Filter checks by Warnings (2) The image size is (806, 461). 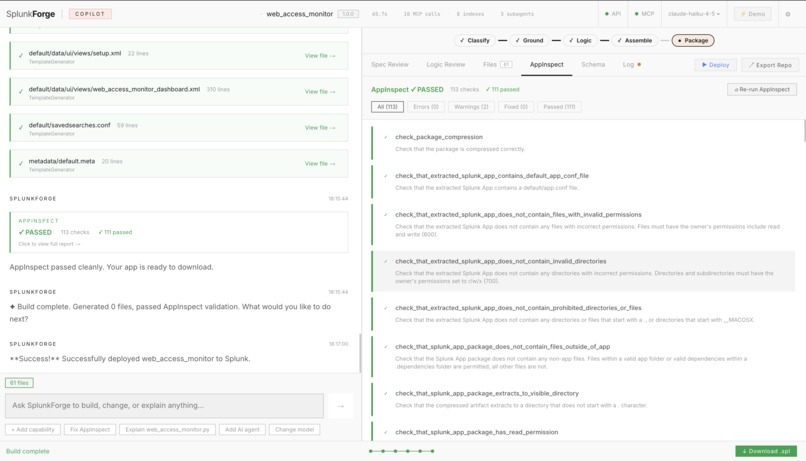471,107
